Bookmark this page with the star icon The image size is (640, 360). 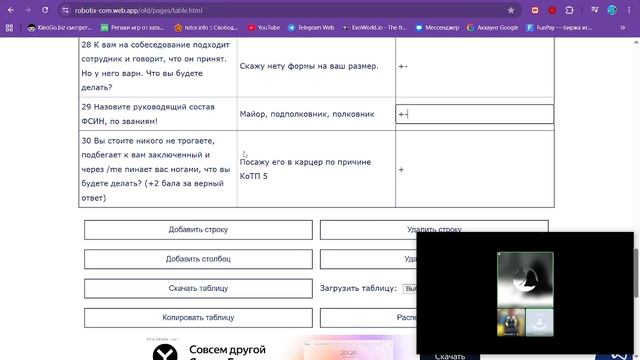[x=511, y=10]
